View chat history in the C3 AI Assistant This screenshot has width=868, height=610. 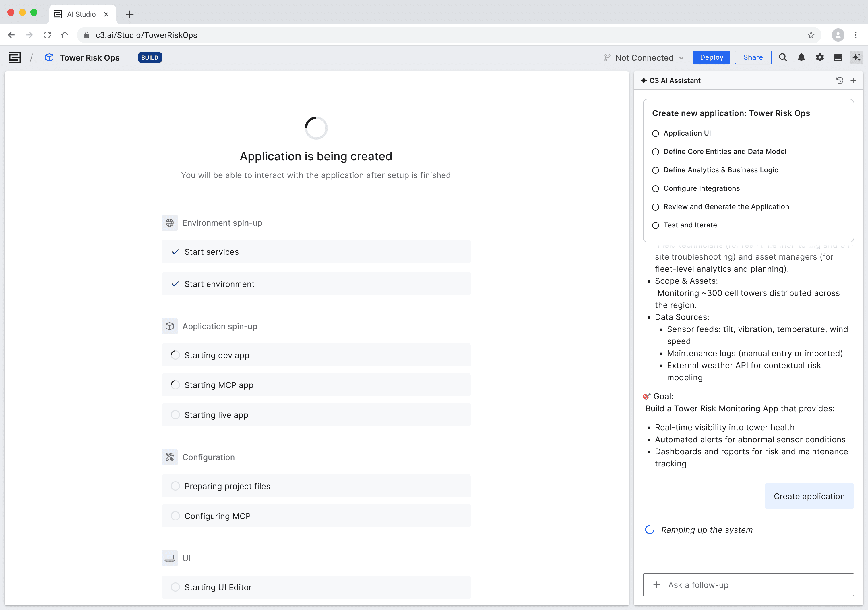click(839, 80)
